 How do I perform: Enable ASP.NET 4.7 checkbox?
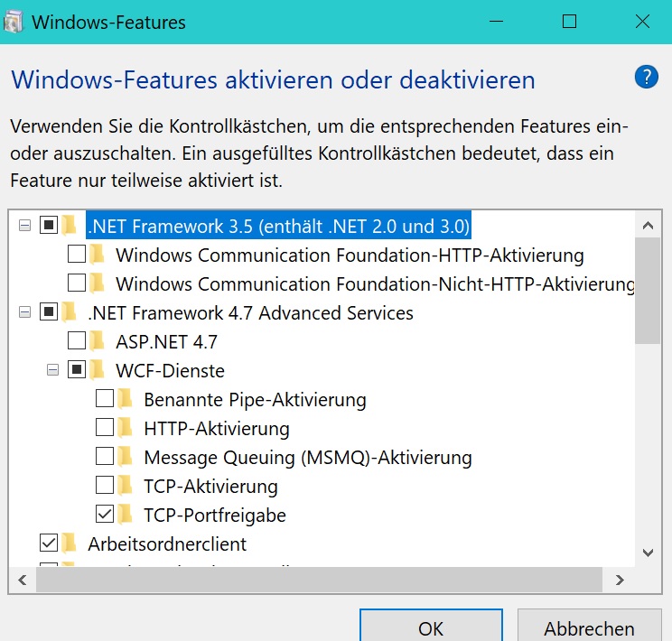pyautogui.click(x=77, y=341)
